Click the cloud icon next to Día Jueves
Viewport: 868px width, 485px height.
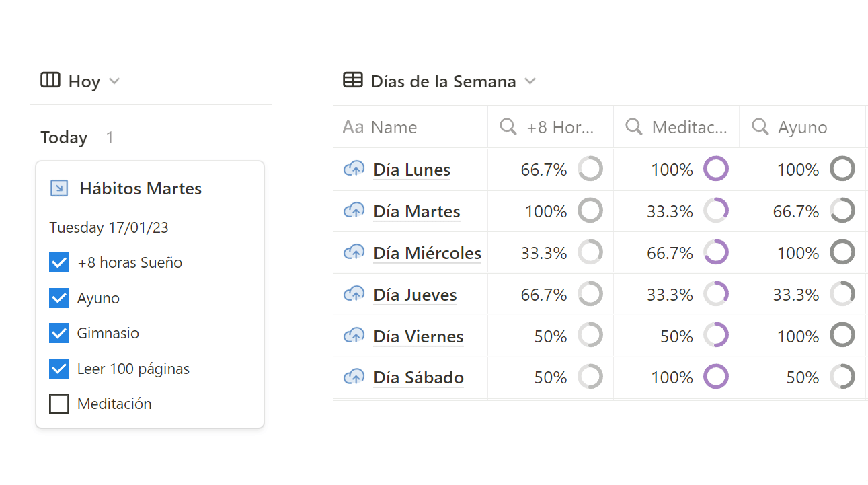point(354,295)
